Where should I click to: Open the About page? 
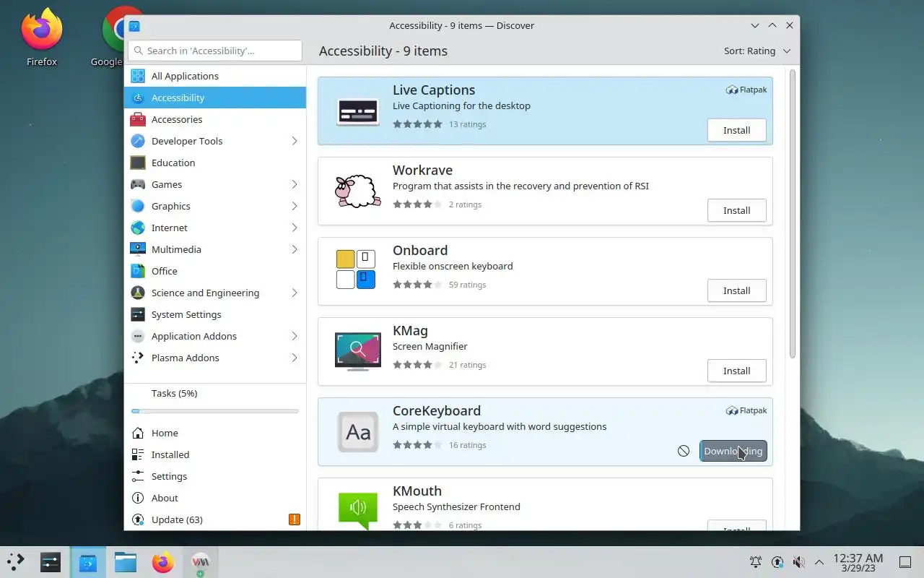coord(215,498)
